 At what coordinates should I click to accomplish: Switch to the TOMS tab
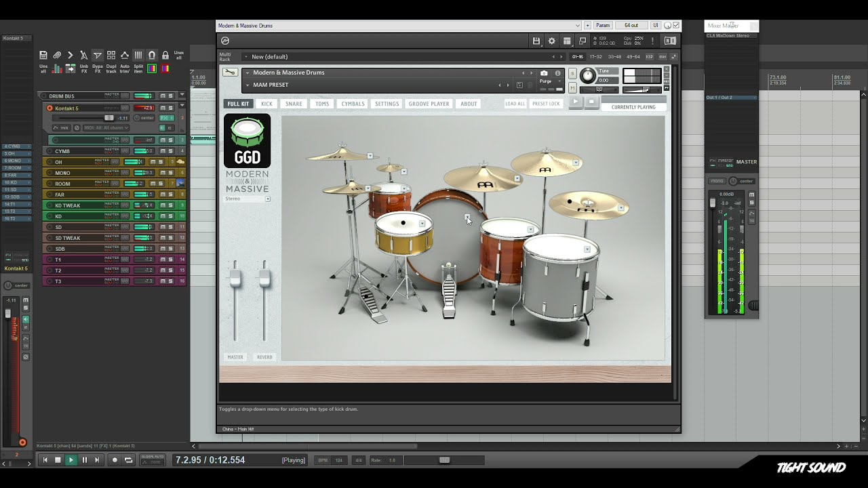pyautogui.click(x=322, y=104)
